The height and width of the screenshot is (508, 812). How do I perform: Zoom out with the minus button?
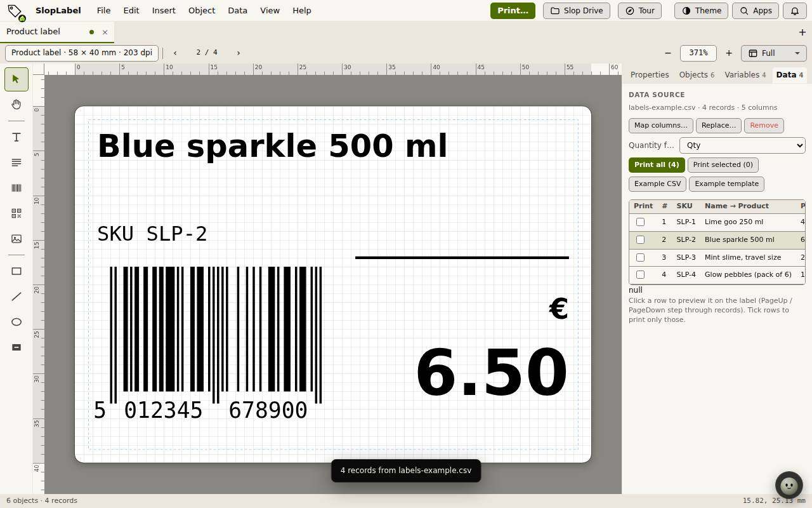pos(667,53)
